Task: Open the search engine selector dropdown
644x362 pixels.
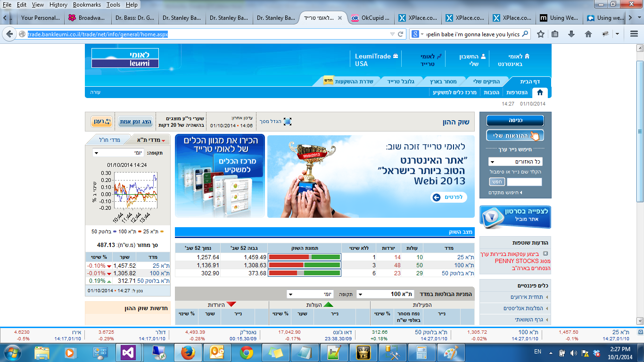Action: coord(418,34)
